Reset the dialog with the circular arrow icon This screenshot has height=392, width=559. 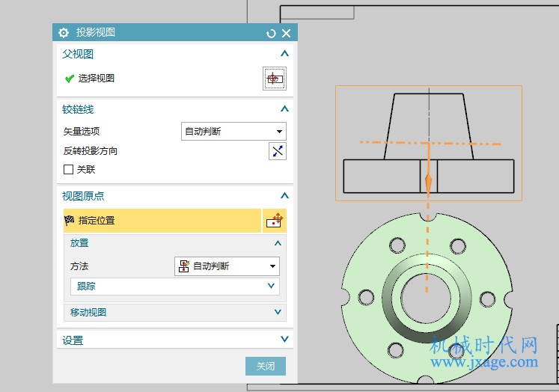tap(271, 34)
